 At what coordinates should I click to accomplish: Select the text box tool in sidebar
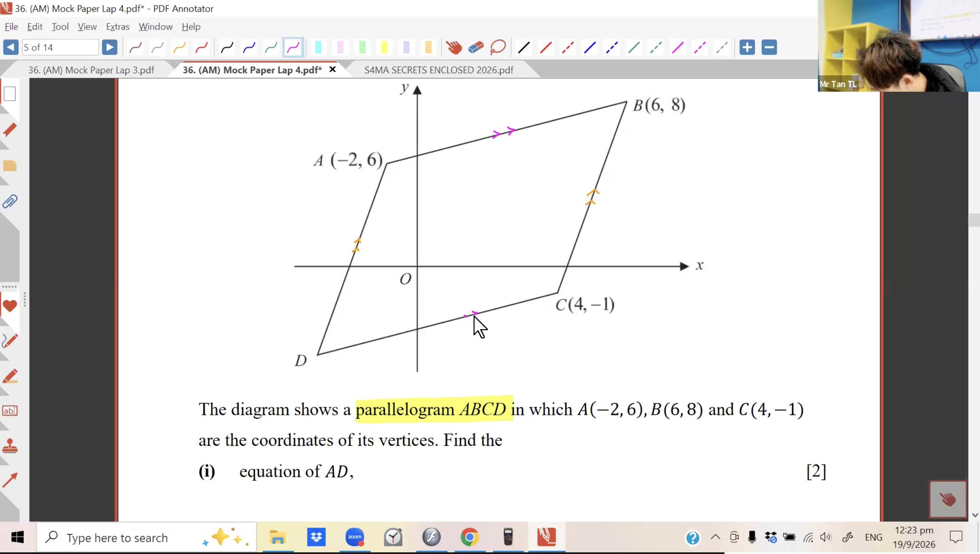click(x=10, y=411)
